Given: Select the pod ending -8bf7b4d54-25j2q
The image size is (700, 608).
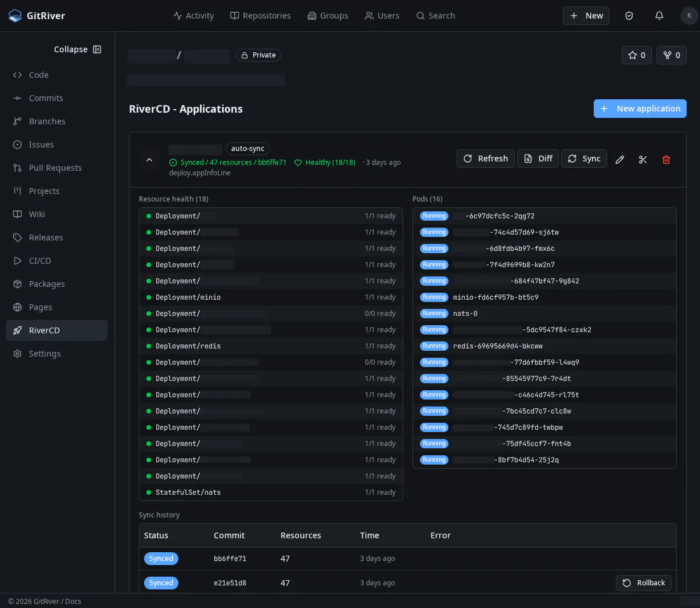Looking at the screenshot, I should tap(544, 460).
